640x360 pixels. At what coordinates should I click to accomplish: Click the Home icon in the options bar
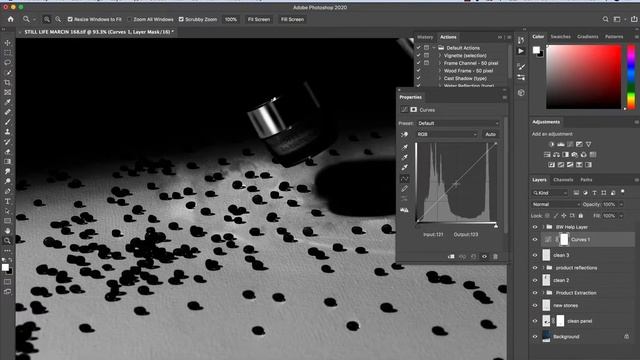(x=11, y=19)
